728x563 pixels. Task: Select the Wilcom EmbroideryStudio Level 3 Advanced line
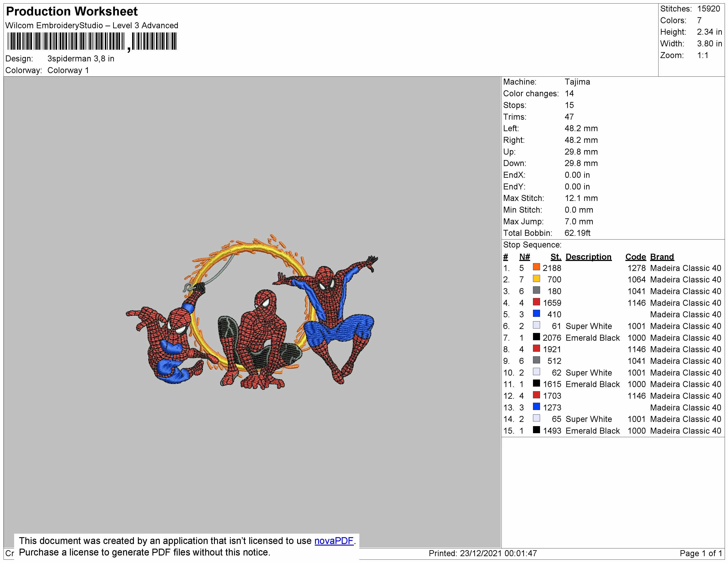pos(92,25)
